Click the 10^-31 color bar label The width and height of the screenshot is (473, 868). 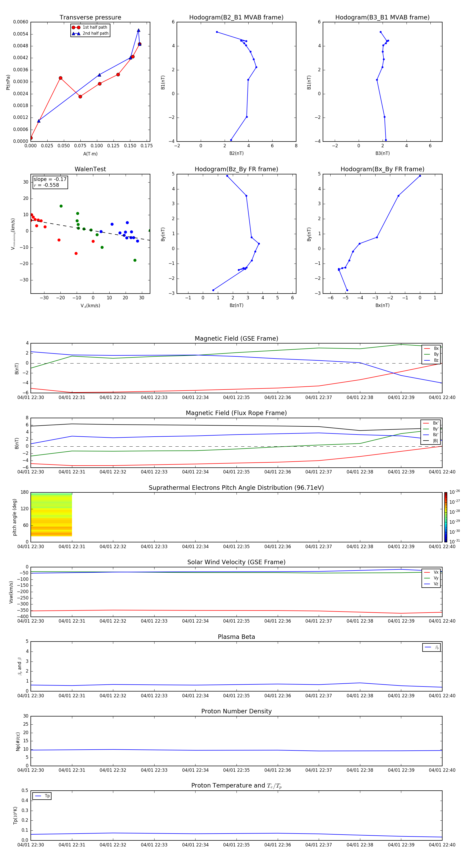tap(455, 542)
